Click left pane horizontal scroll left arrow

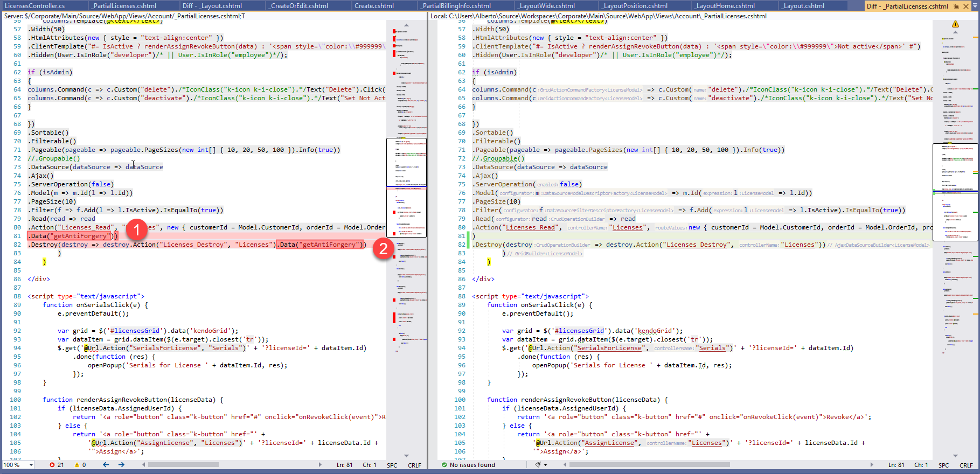click(x=143, y=465)
